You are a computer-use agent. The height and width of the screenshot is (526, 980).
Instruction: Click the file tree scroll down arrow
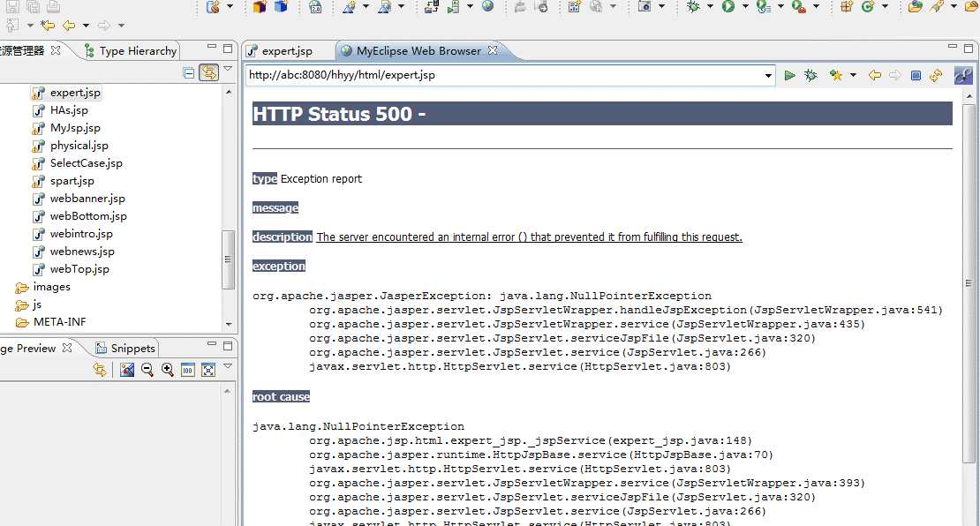(228, 324)
